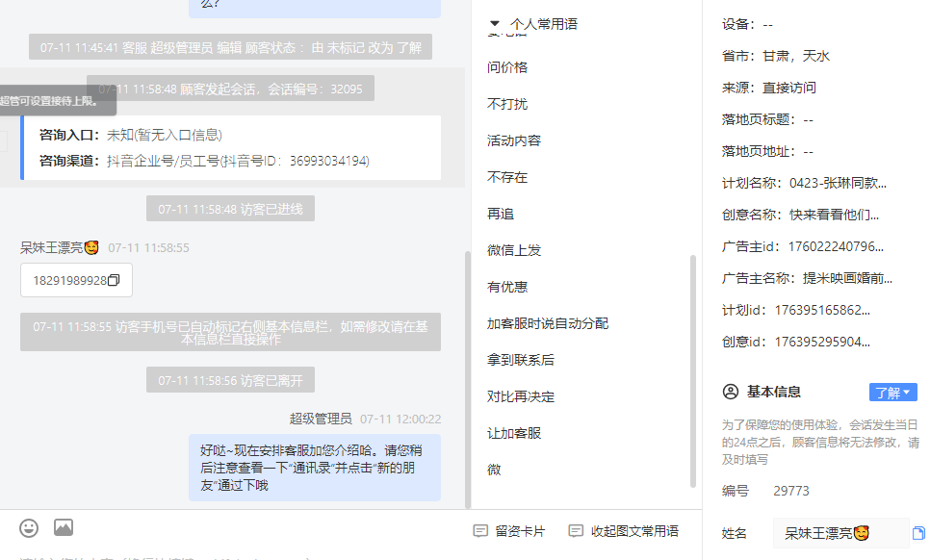Open the image upload icon
The height and width of the screenshot is (560, 930).
coord(64,527)
